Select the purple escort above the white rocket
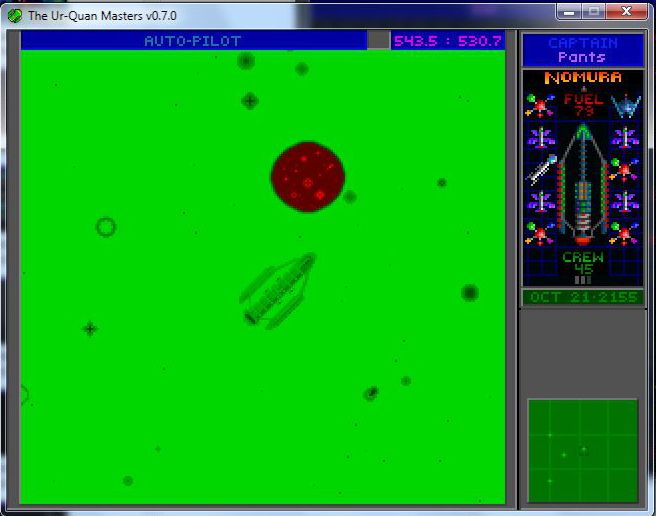Screen dimensions: 656x516 (541, 138)
